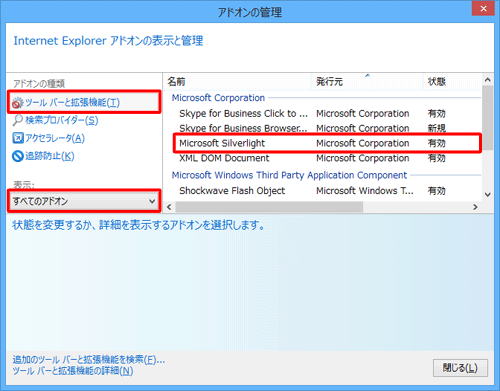Open the すべてのアドオン display dropdown
The width and height of the screenshot is (500, 391).
pos(84,201)
